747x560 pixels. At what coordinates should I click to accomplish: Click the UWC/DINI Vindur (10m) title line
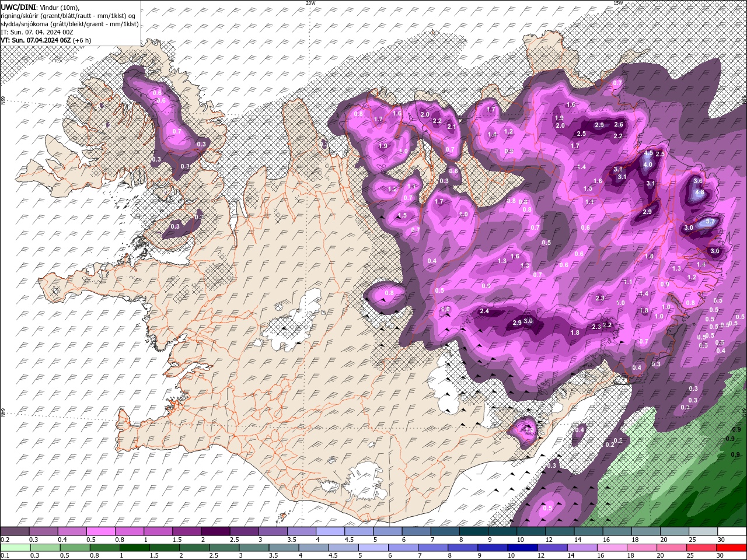pos(40,6)
